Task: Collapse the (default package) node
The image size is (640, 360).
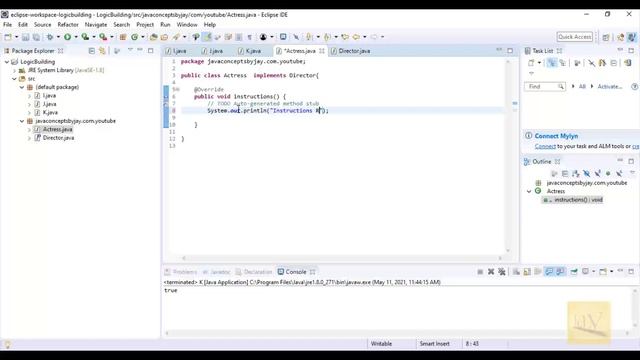Action: (x=22, y=87)
